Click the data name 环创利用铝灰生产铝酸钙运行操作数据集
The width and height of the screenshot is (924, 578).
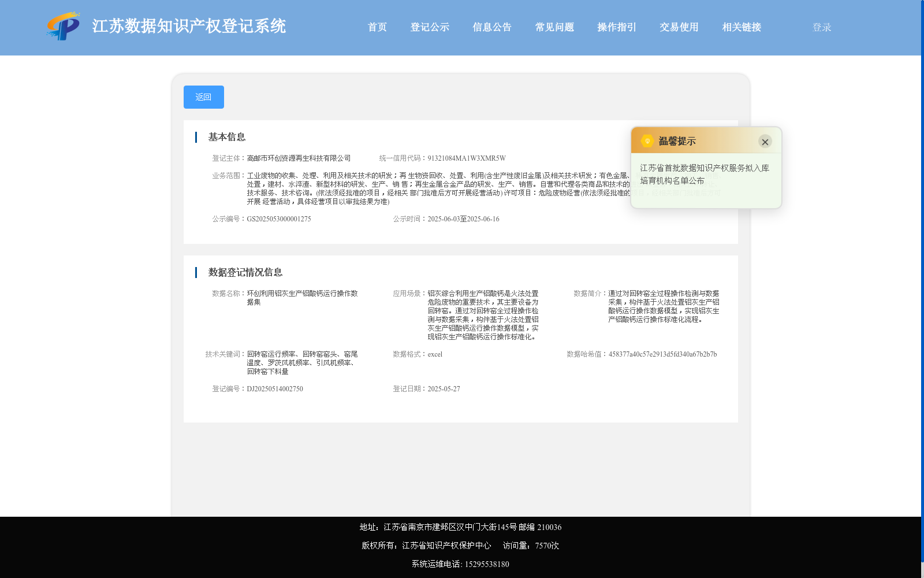point(302,298)
